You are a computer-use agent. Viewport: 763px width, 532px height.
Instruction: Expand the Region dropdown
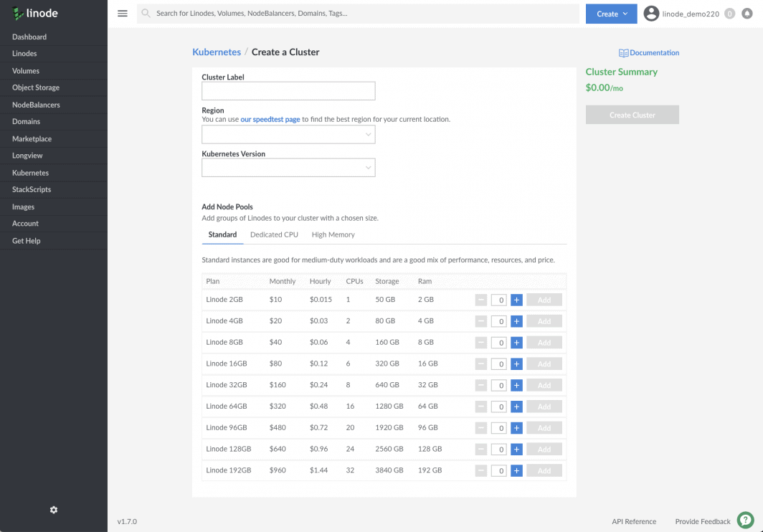point(288,134)
